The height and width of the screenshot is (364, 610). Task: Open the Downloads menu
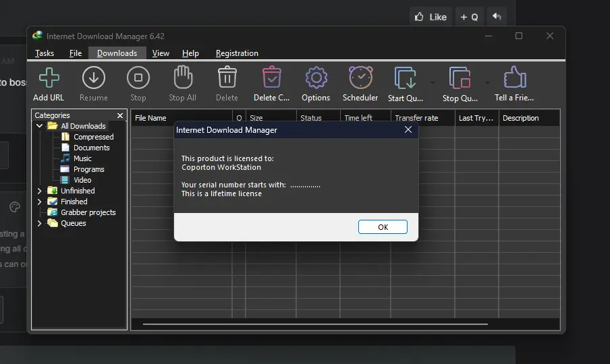(x=117, y=53)
